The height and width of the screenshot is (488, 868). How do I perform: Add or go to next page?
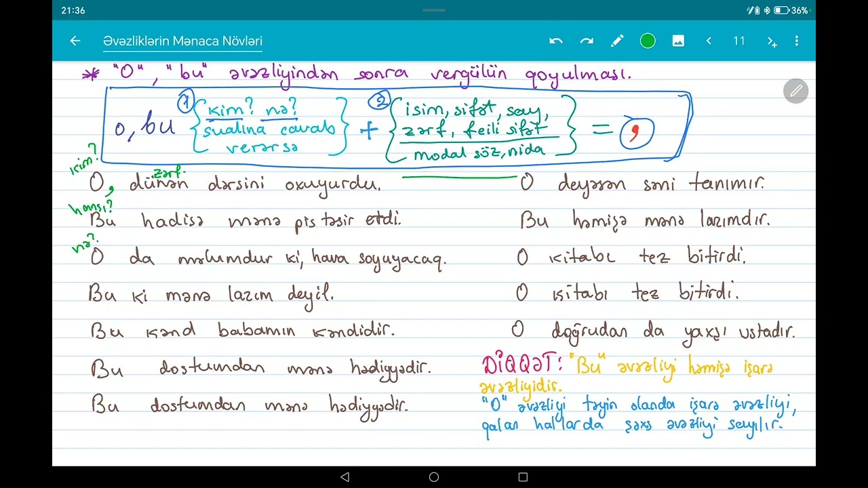[772, 41]
